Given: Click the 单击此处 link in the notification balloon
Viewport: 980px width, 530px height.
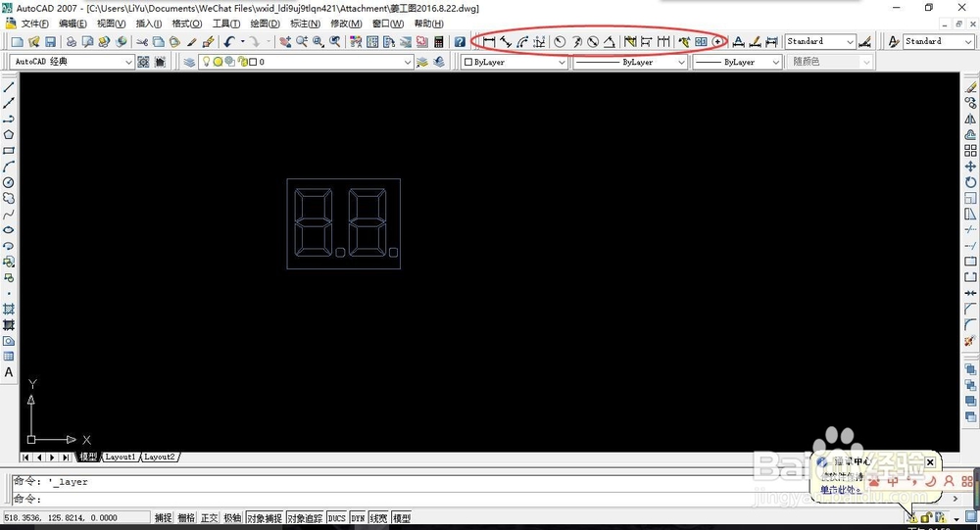Looking at the screenshot, I should click(x=841, y=490).
